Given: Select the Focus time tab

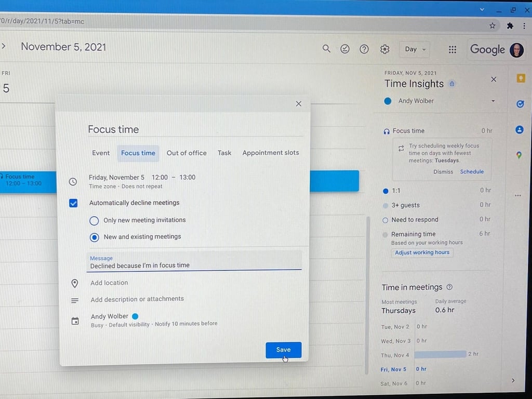Looking at the screenshot, I should [138, 153].
